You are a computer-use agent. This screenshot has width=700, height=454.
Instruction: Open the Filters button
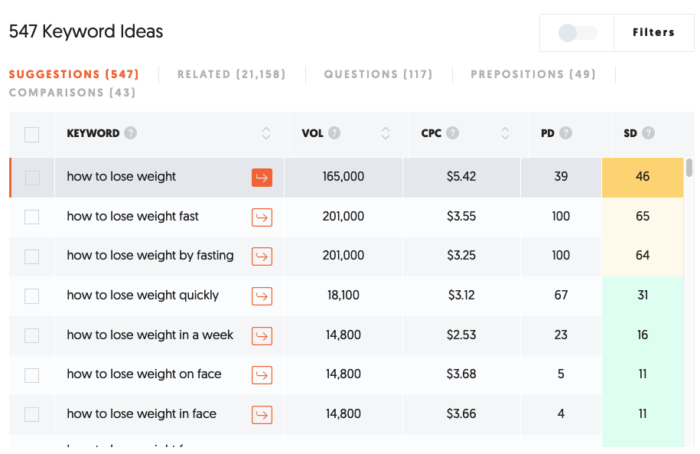653,32
